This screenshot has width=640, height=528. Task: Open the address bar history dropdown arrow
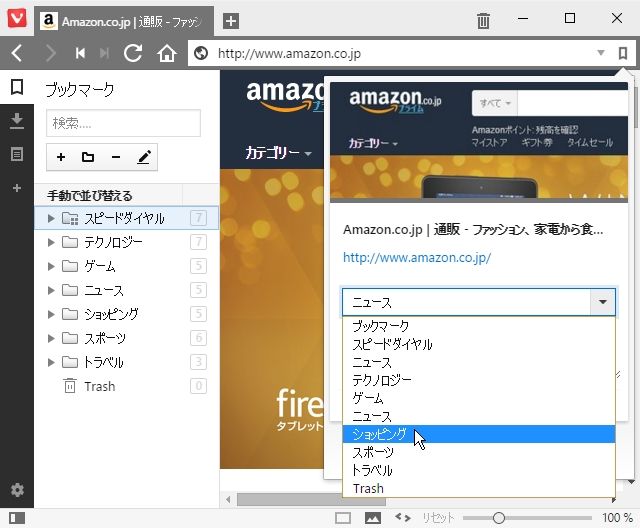600,53
